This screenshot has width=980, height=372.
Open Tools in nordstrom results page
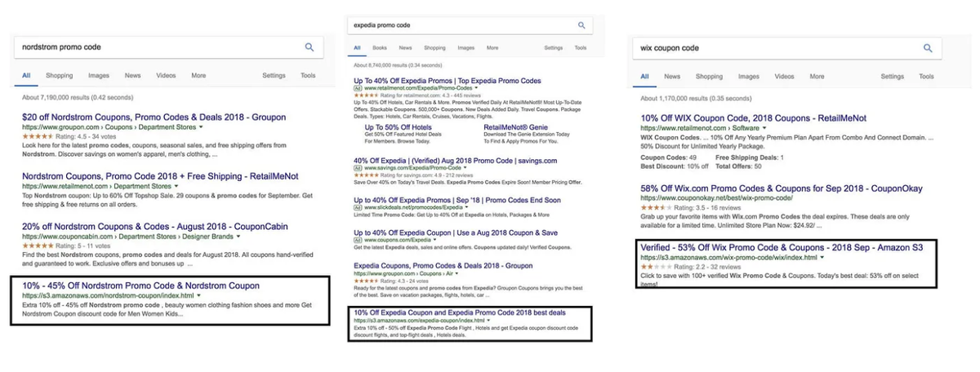308,76
